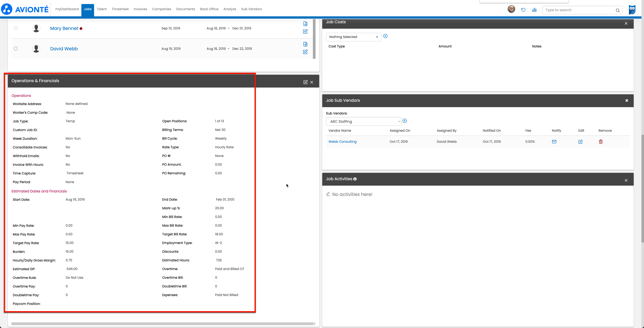644x328 pixels.
Task: Open Mary Bennet's profile link
Action: [x=64, y=29]
